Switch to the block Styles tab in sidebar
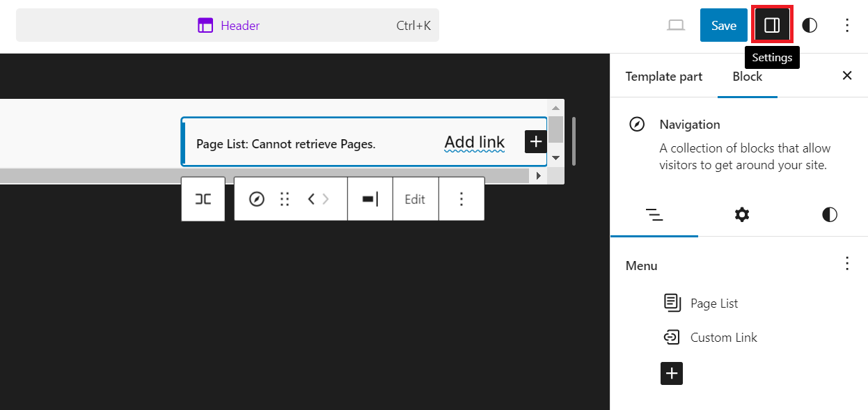The height and width of the screenshot is (410, 868). pyautogui.click(x=829, y=214)
